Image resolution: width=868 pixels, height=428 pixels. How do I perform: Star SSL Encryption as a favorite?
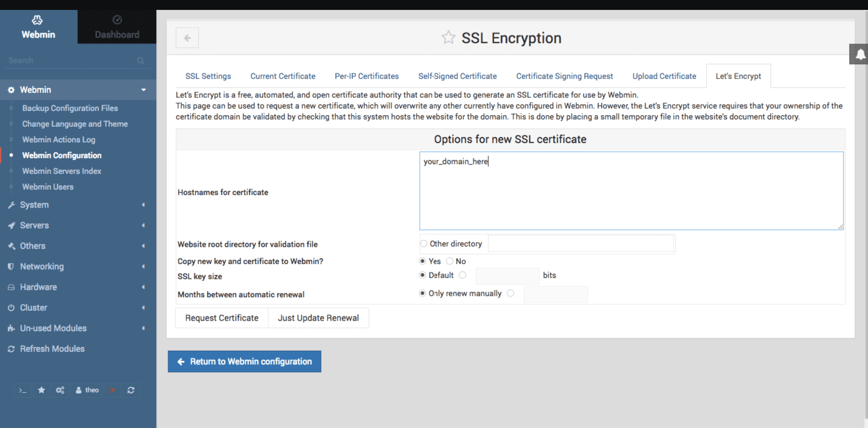pyautogui.click(x=448, y=38)
